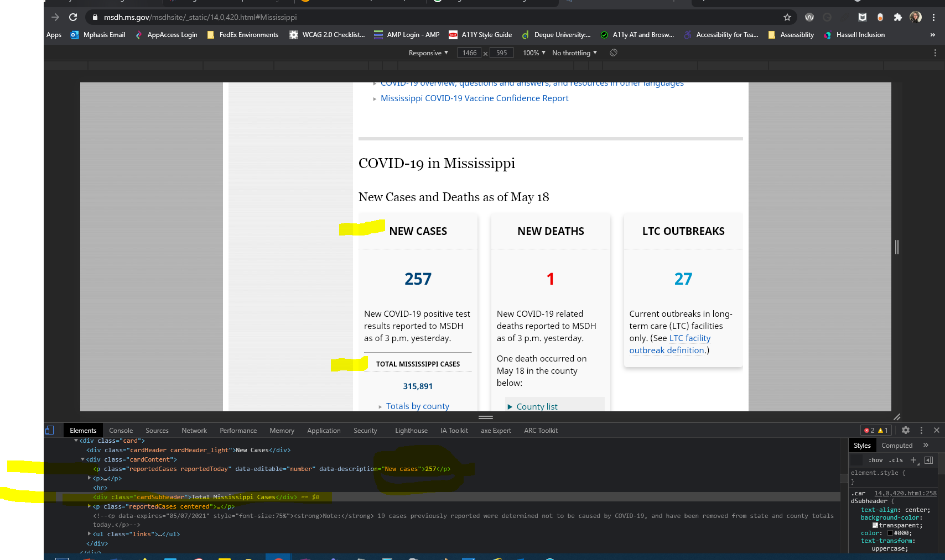This screenshot has height=560, width=945.
Task: Open Mphasis Email bookmark
Action: (x=98, y=35)
